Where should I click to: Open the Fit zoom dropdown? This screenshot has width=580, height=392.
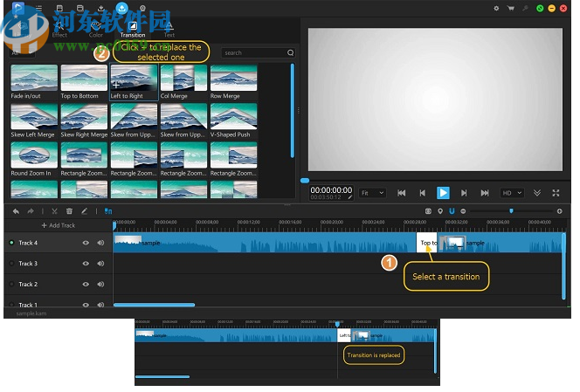click(x=371, y=193)
